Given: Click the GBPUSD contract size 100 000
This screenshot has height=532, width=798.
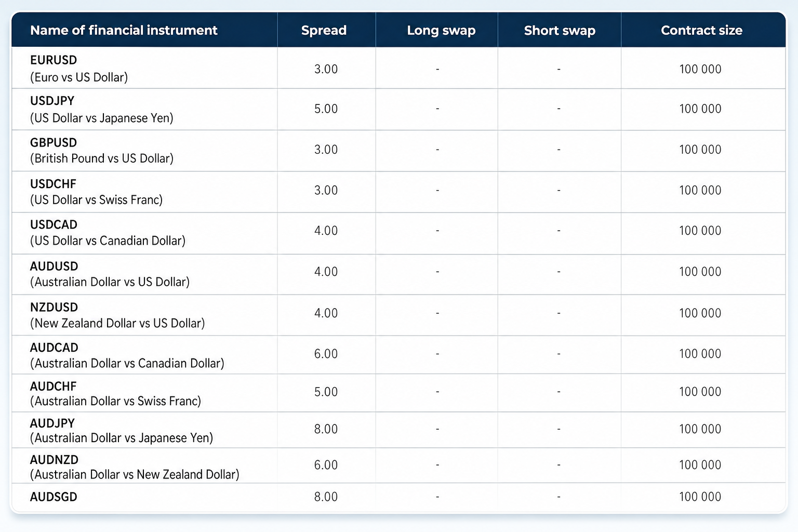Looking at the screenshot, I should [700, 150].
